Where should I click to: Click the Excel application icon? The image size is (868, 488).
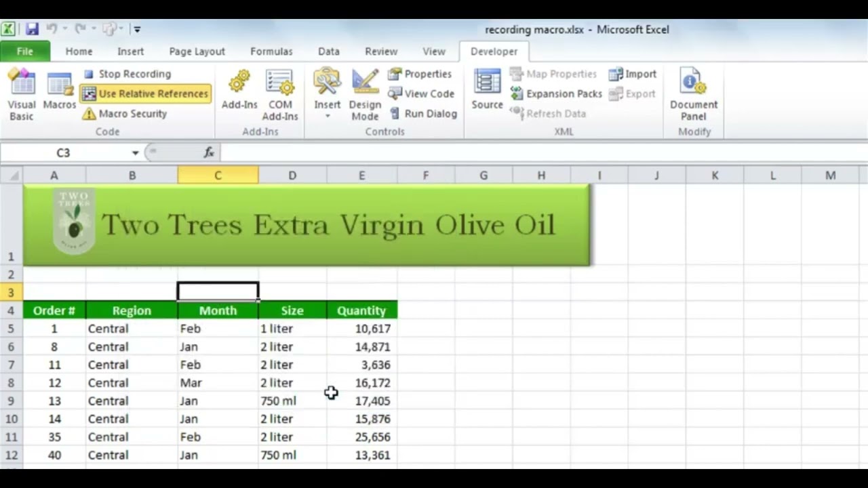[x=8, y=29]
